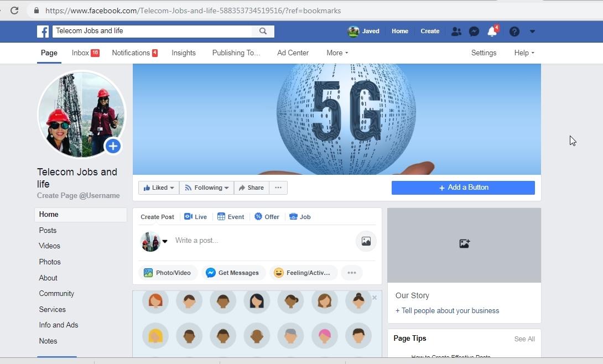Click the Liked dropdown button
Screen dimensions: 603x364
(x=159, y=188)
